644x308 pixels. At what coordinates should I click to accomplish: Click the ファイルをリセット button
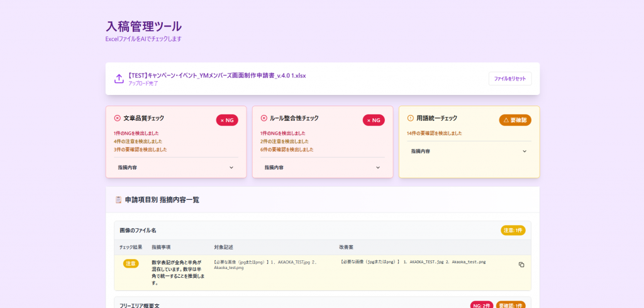tap(509, 79)
